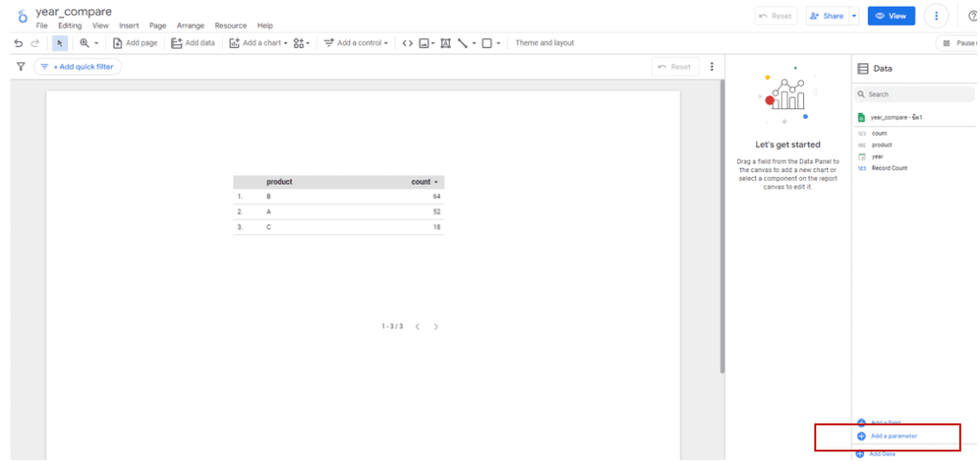The height and width of the screenshot is (461, 980).
Task: Open the Arrange menu
Action: click(190, 26)
